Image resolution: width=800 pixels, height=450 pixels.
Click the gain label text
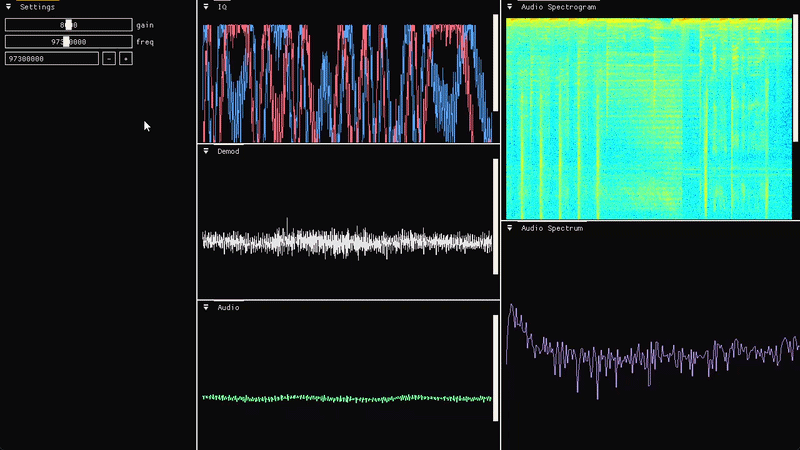(145, 25)
